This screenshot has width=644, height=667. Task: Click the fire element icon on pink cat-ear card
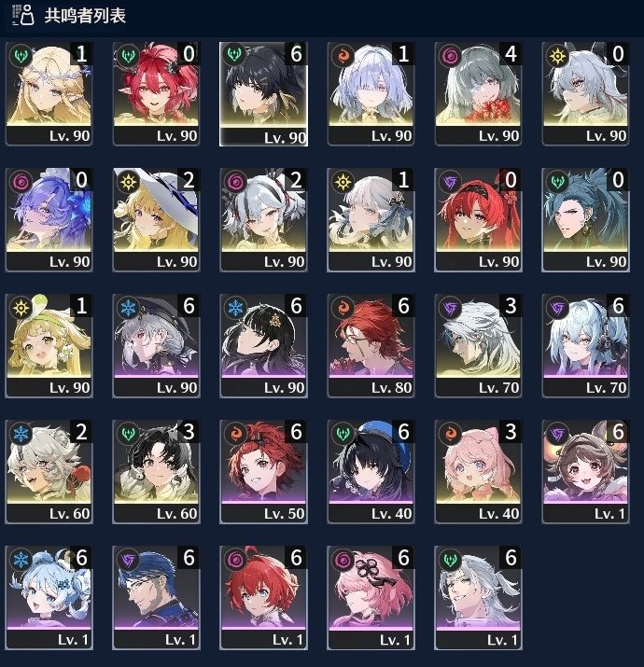click(x=451, y=434)
